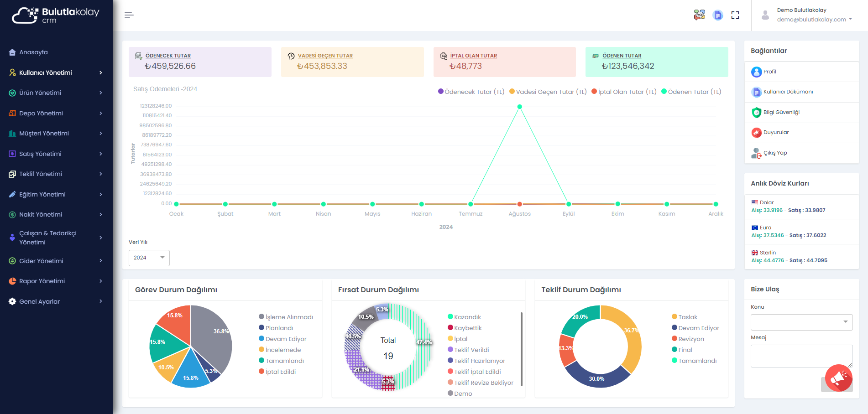
Task: Toggle fullscreen mode icon
Action: coord(735,15)
